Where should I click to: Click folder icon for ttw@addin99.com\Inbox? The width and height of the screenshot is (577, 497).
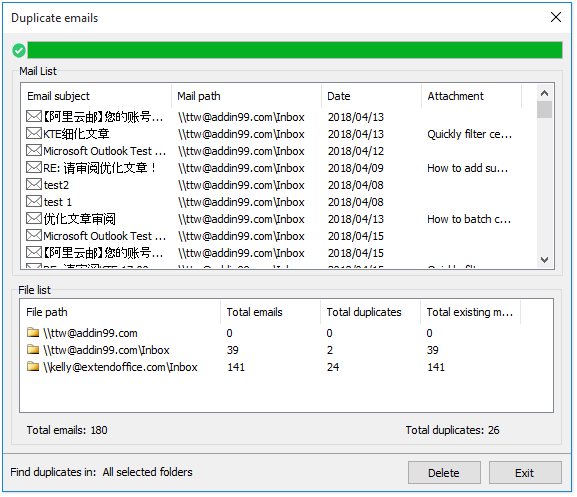33,350
